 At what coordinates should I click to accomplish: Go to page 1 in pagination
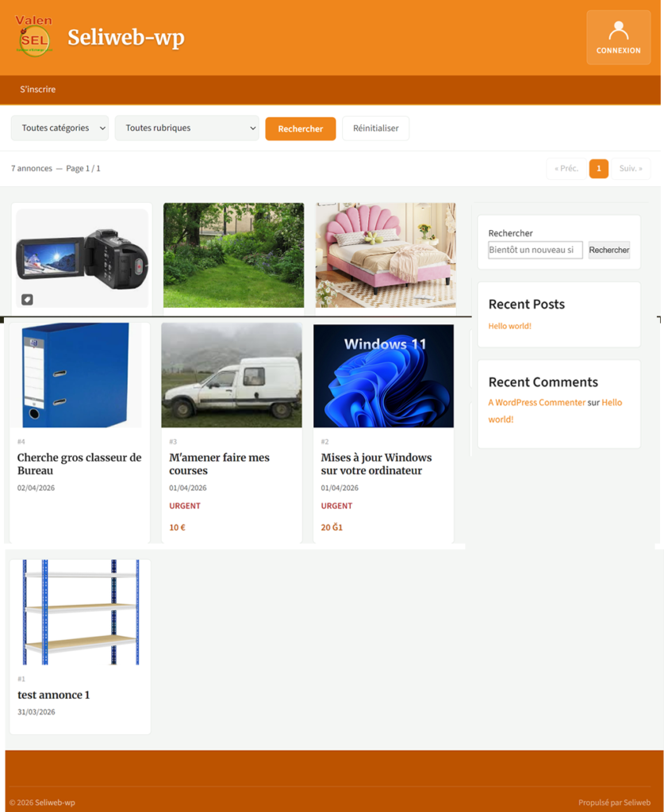click(x=598, y=169)
